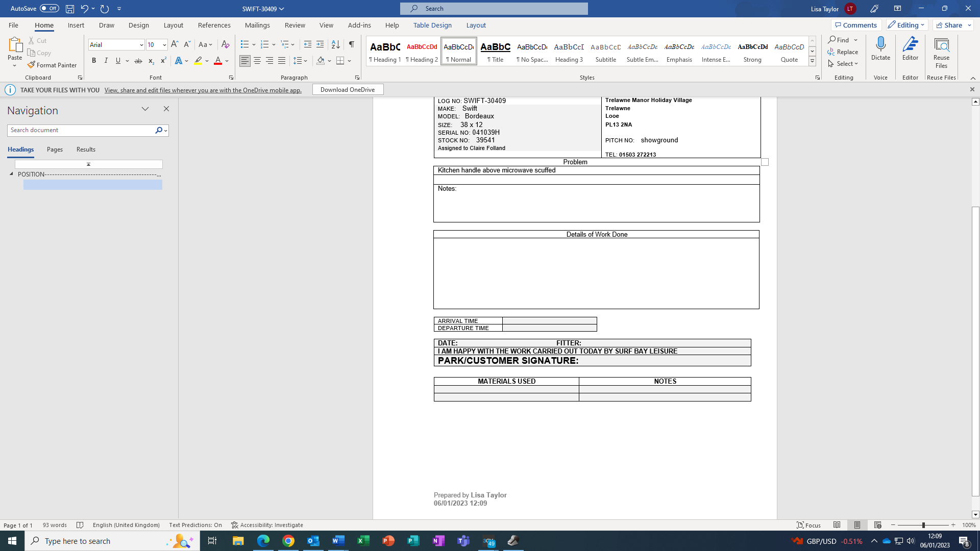Click the Bullets list icon
The width and height of the screenshot is (980, 551).
coord(244,44)
